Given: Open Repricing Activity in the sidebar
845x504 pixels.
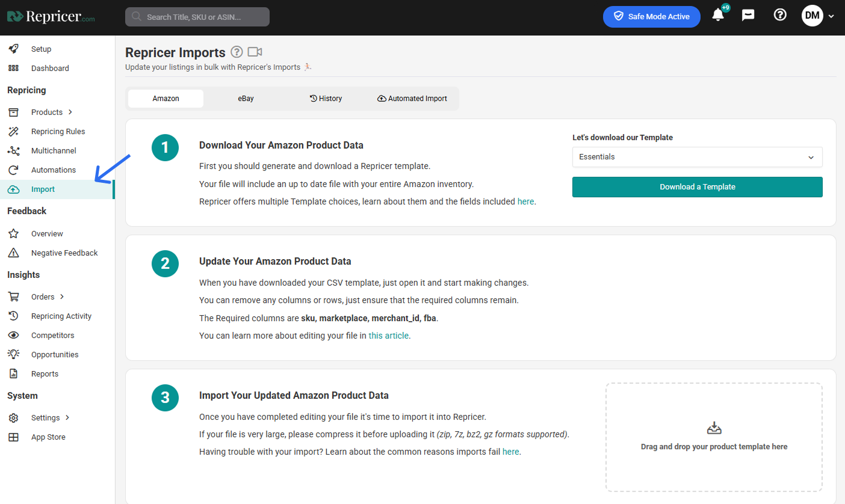Looking at the screenshot, I should click(61, 316).
